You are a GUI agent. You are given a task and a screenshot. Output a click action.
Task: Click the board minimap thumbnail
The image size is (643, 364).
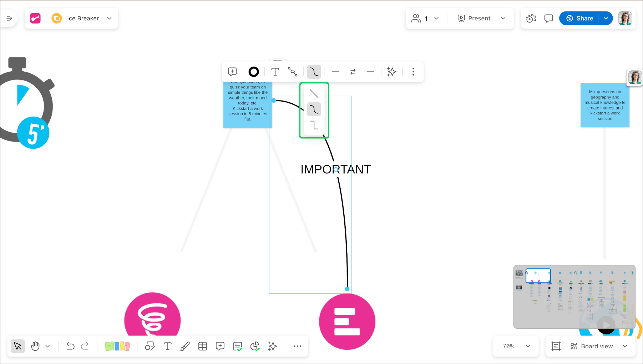coord(538,276)
